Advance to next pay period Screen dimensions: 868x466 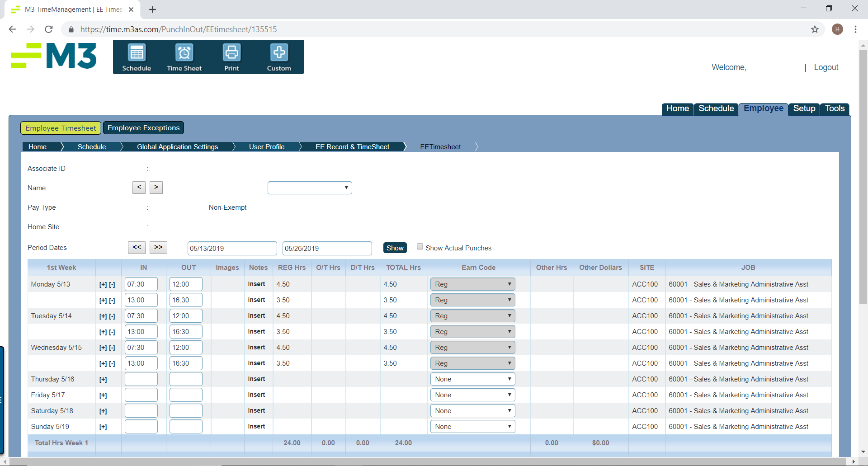coord(158,247)
